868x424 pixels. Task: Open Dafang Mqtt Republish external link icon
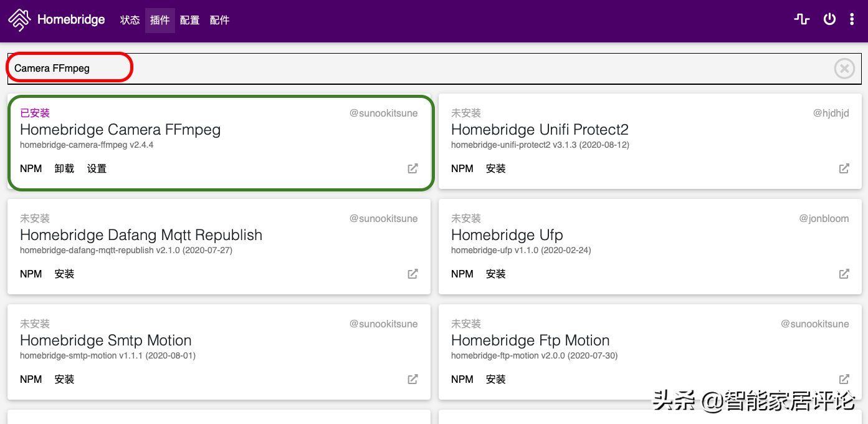413,274
